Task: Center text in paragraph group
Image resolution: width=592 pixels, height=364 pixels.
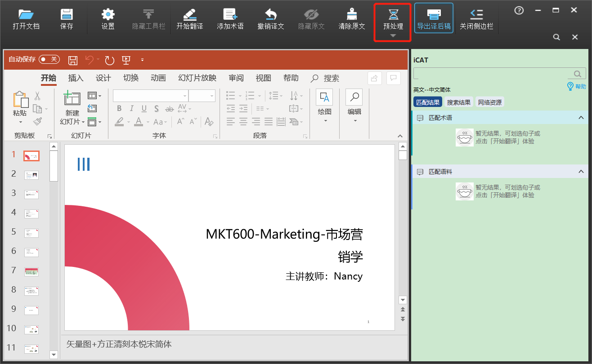Action: pos(243,122)
